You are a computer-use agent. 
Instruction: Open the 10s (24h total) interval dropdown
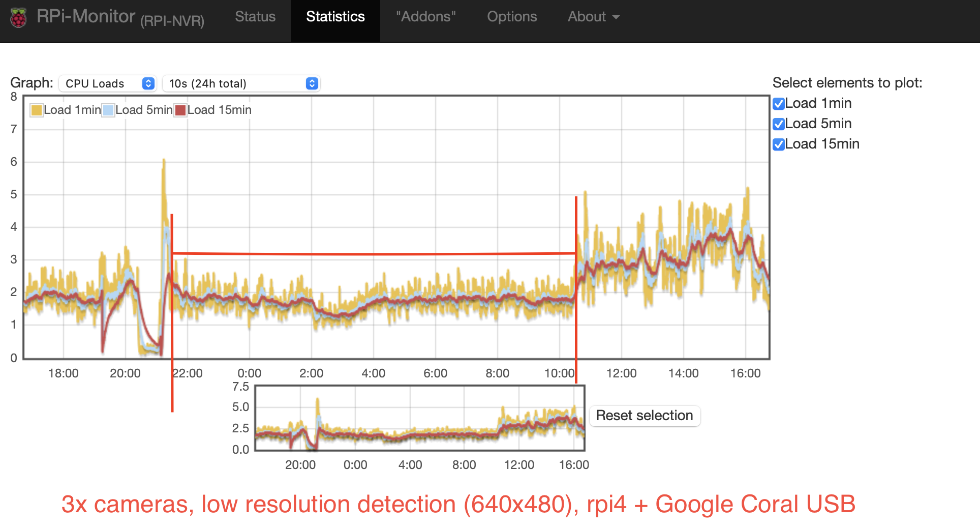241,83
